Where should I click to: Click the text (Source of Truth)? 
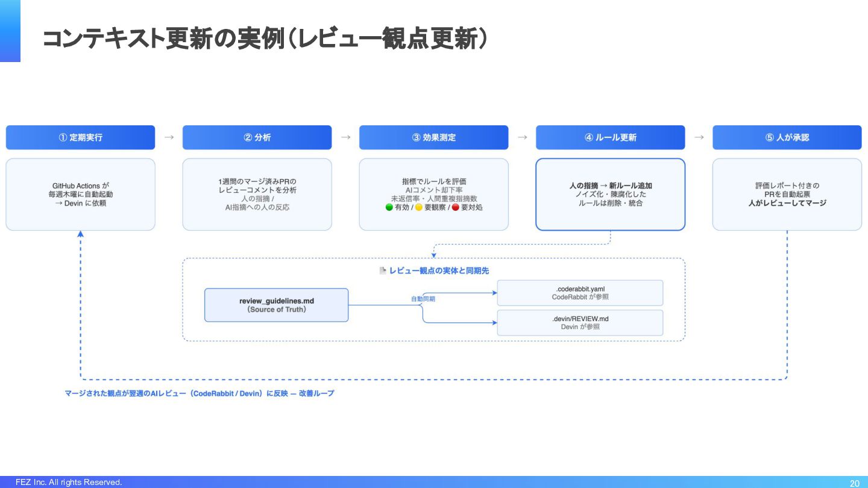point(277,310)
